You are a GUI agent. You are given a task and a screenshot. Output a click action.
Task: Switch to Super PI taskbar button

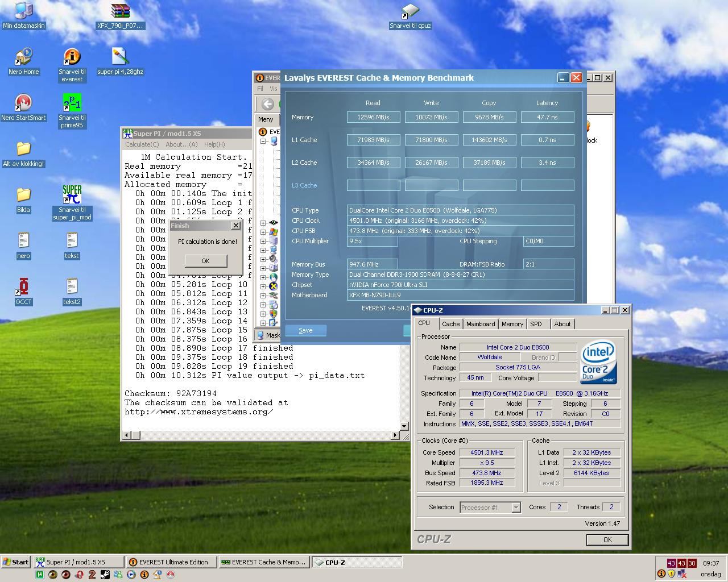(78, 562)
